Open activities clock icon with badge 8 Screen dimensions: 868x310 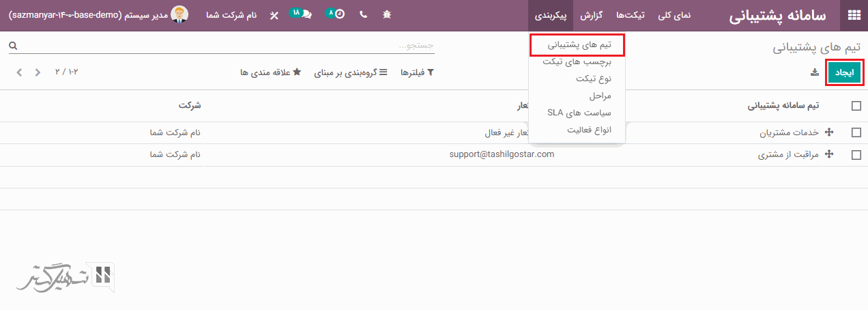coord(336,14)
